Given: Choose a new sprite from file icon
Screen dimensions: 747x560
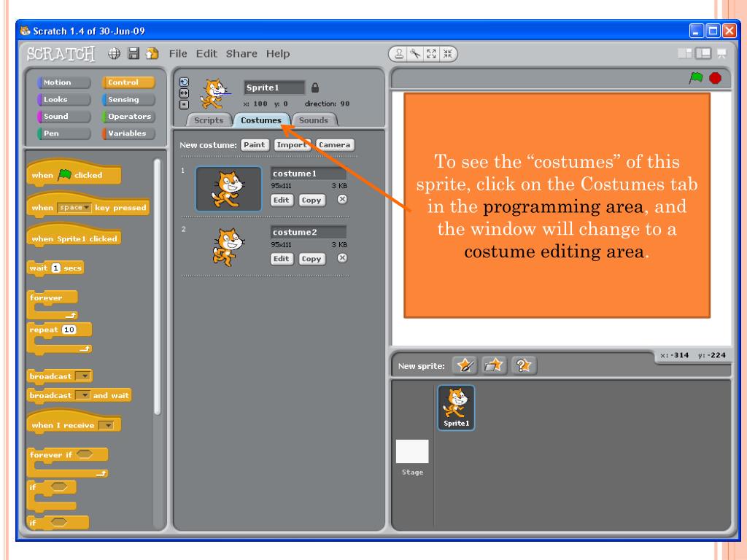Looking at the screenshot, I should point(494,365).
